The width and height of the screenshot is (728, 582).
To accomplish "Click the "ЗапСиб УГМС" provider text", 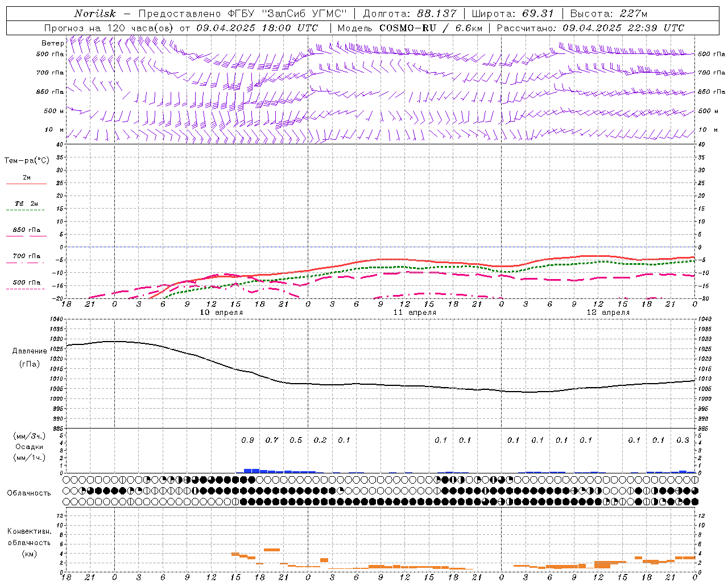I will point(304,14).
